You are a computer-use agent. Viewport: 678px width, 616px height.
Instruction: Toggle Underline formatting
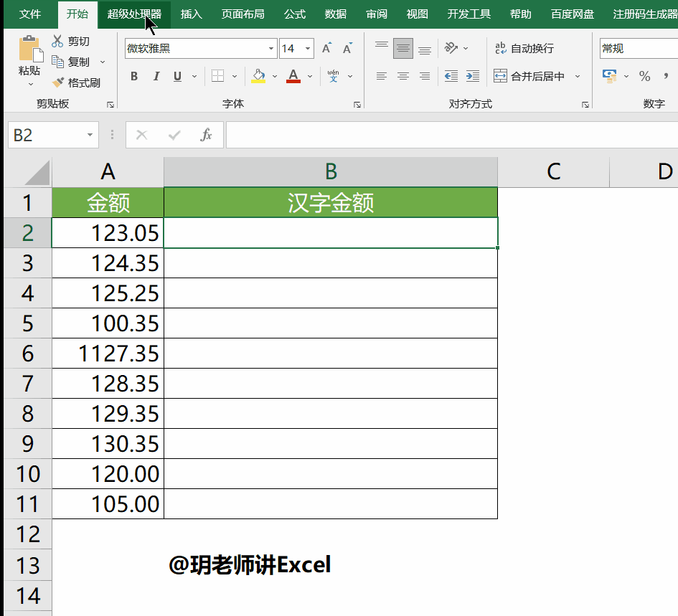pyautogui.click(x=177, y=77)
